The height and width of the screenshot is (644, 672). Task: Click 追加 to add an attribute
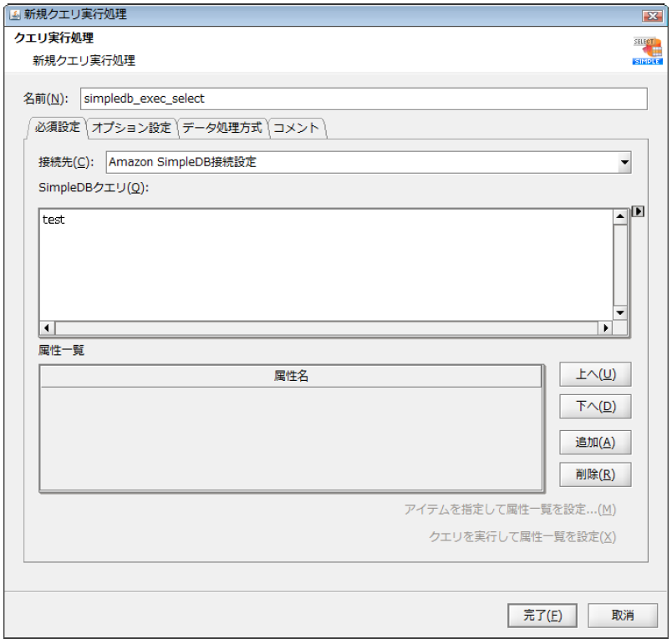click(595, 442)
